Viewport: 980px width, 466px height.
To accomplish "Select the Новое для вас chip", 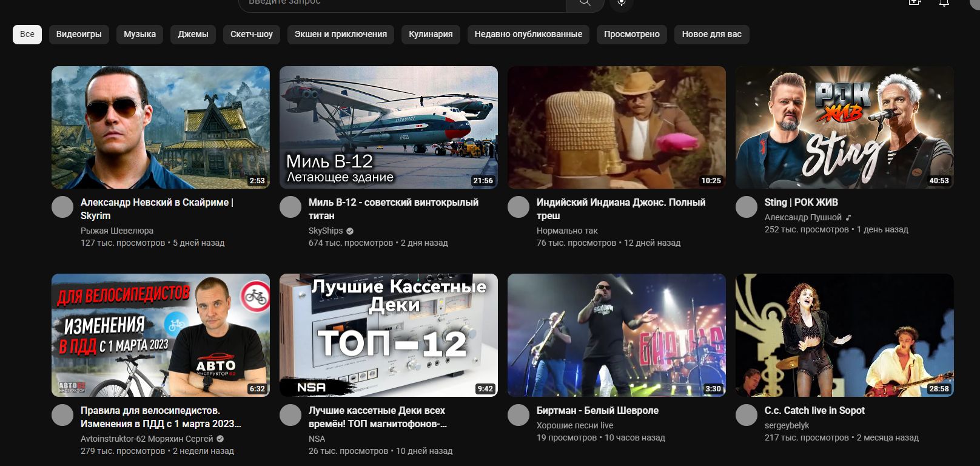I will tap(712, 34).
